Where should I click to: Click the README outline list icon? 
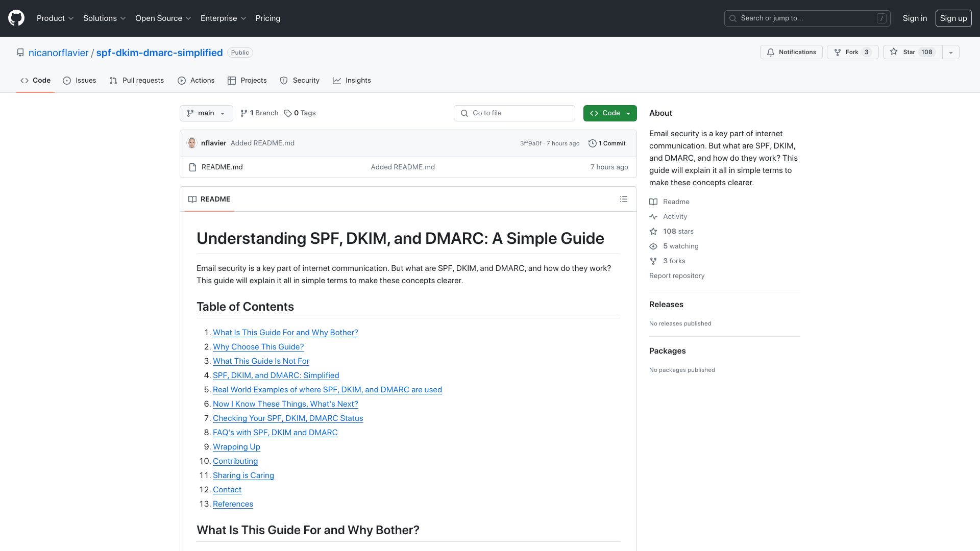point(623,199)
